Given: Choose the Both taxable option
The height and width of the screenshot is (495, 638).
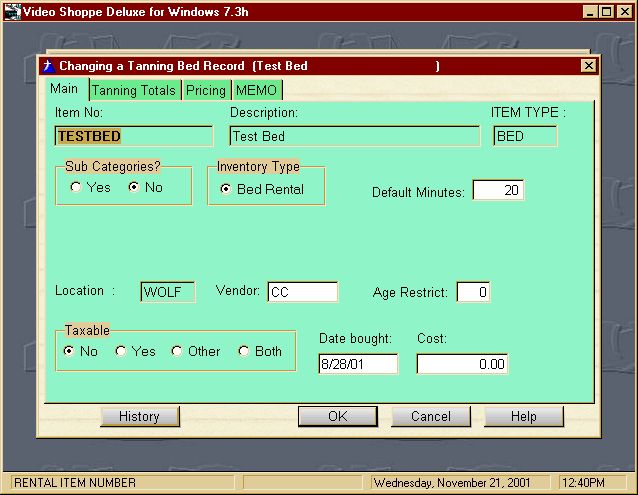Looking at the screenshot, I should (x=243, y=352).
